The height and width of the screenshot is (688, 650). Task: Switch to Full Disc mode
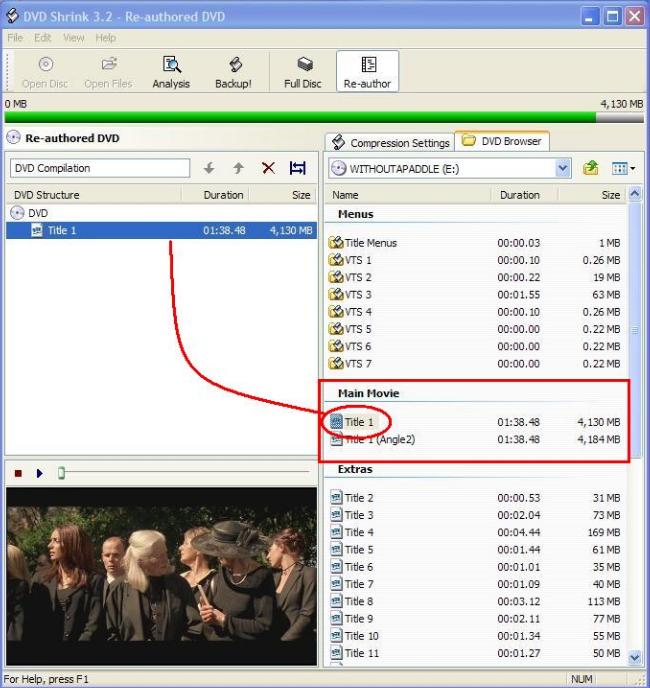pos(303,72)
